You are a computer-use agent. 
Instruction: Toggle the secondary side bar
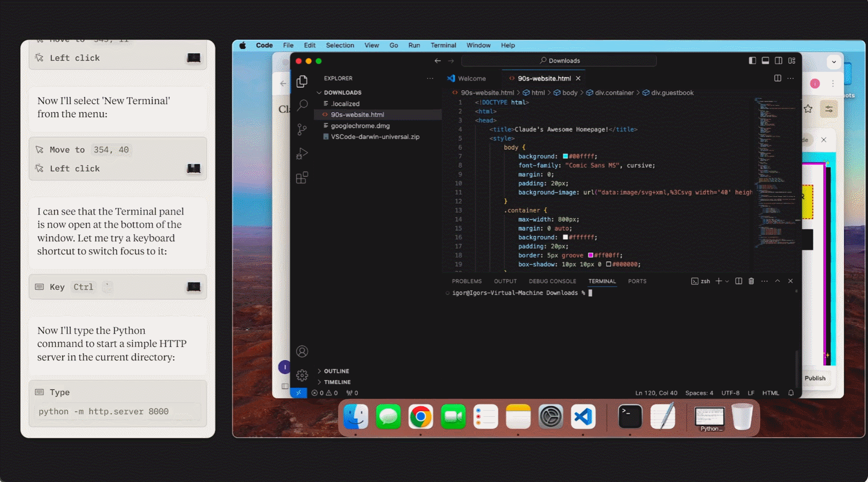coord(778,61)
